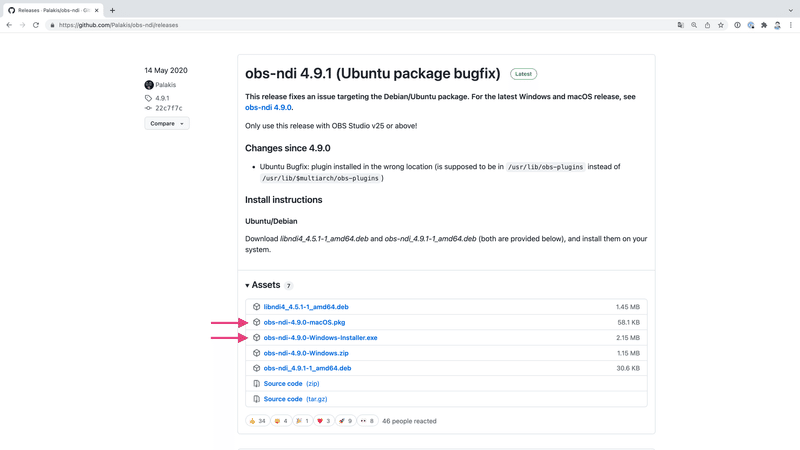Download Source code (zip)
The height and width of the screenshot is (450, 800).
click(291, 384)
